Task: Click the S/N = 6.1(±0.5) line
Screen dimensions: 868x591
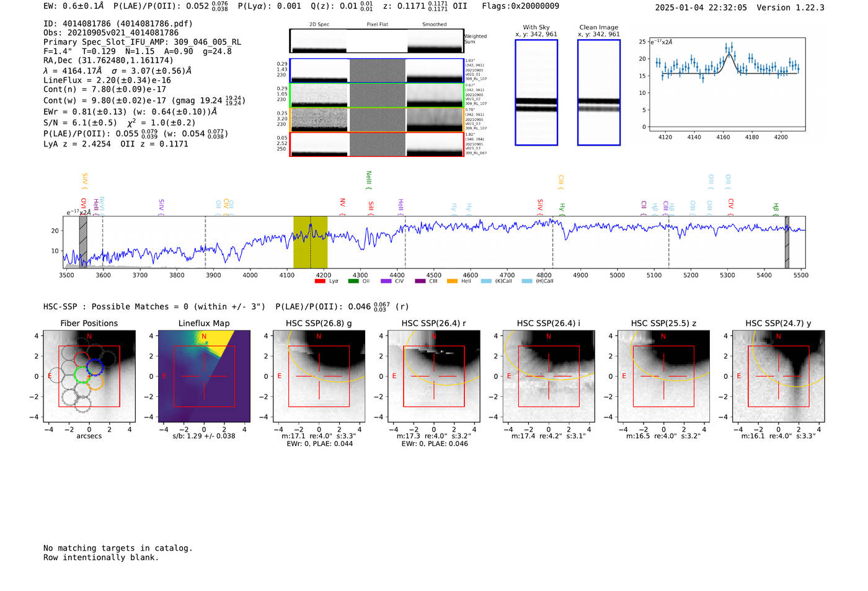Action: 120,122
